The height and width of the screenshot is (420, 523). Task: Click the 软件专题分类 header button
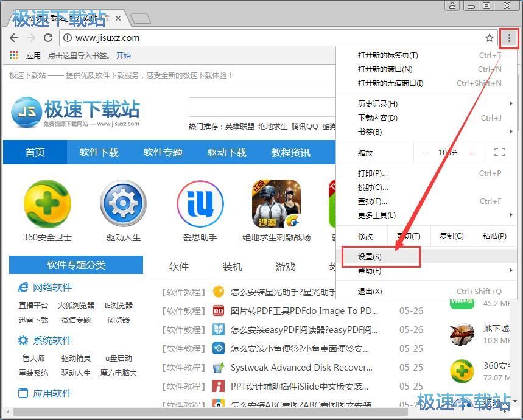76,265
